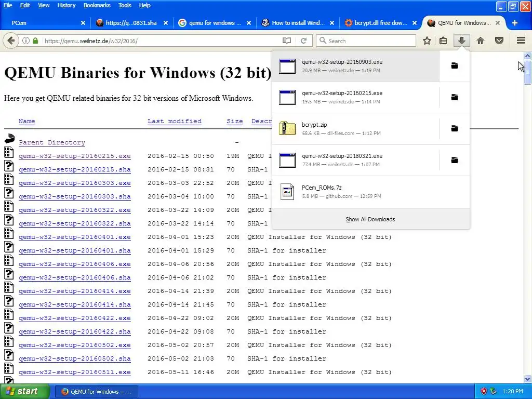The image size is (532, 399).
Task: Close the PCem tab
Action: [x=83, y=23]
